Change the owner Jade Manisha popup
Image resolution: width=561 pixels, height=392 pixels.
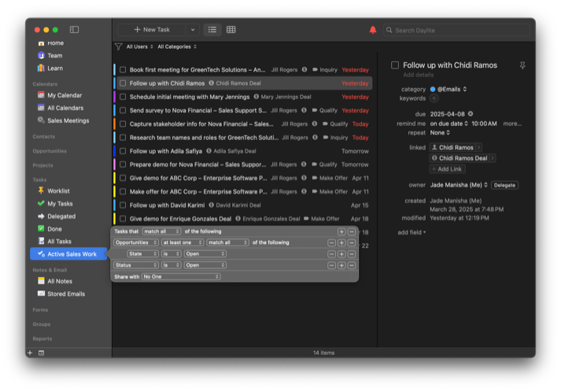point(459,185)
